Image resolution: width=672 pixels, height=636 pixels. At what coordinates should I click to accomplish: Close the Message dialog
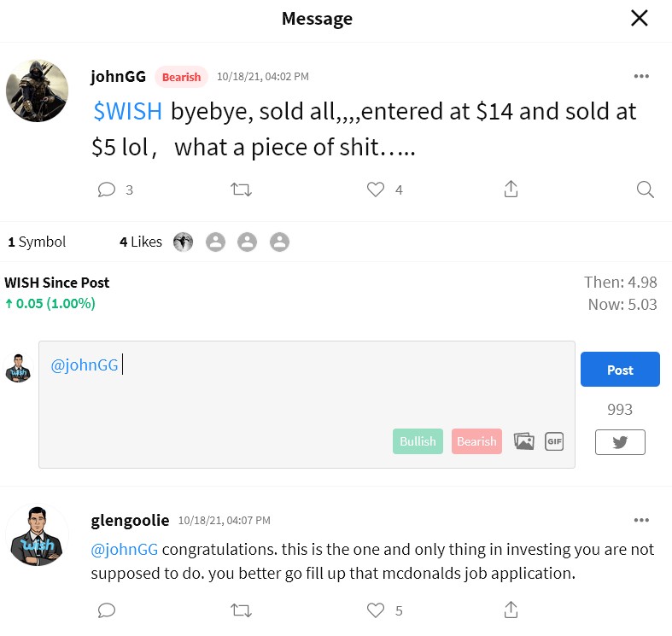pos(639,18)
